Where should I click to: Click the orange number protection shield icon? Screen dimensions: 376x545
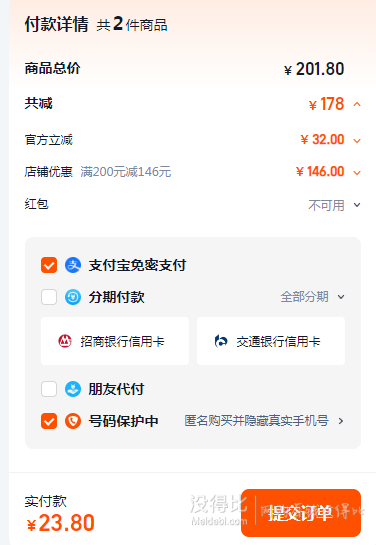click(73, 421)
